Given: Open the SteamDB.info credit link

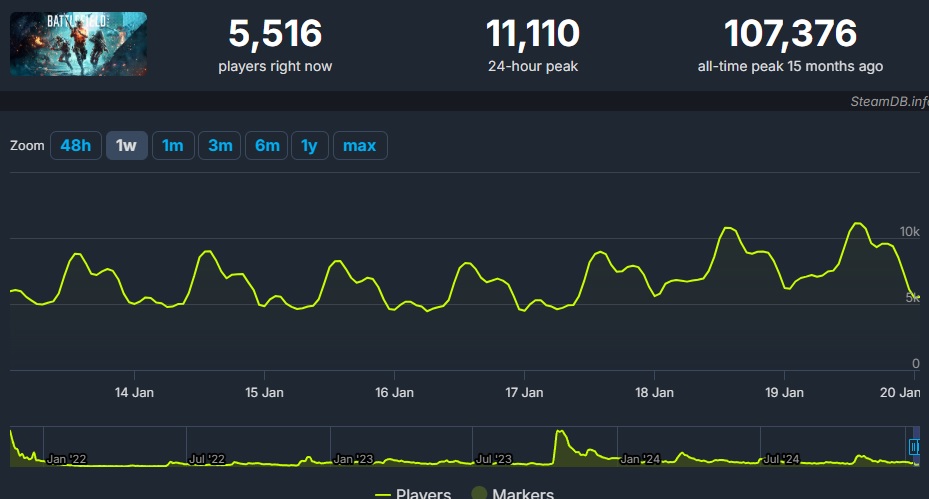Looking at the screenshot, I should [x=889, y=101].
